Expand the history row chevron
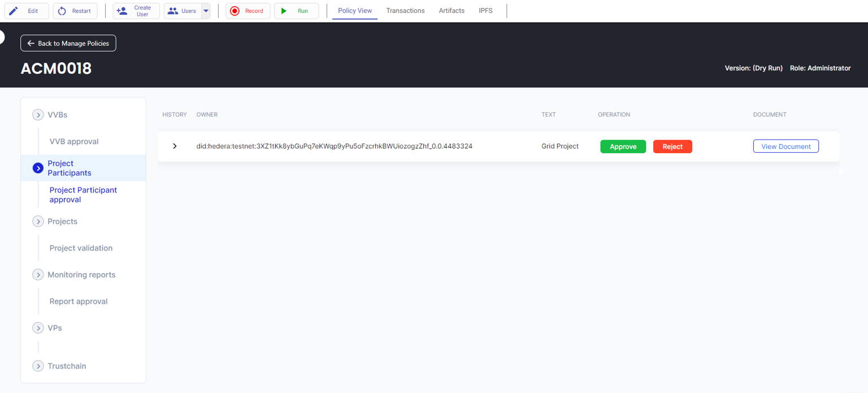 click(175, 146)
